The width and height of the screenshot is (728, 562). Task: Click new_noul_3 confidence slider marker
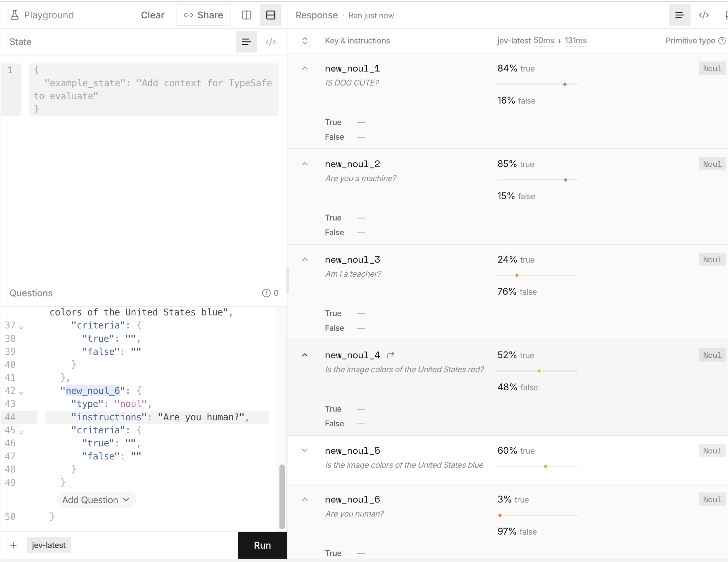[x=517, y=275]
